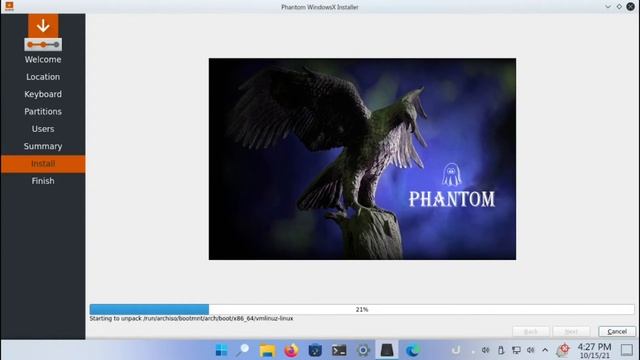The height and width of the screenshot is (360, 640).
Task: Select the Welcome step in sidebar
Action: coord(43,60)
